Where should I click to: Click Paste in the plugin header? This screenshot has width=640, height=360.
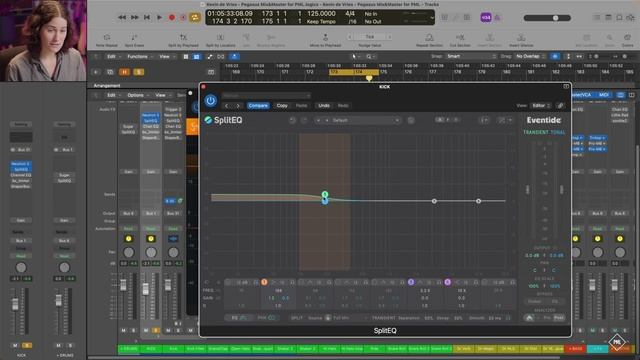click(x=301, y=106)
